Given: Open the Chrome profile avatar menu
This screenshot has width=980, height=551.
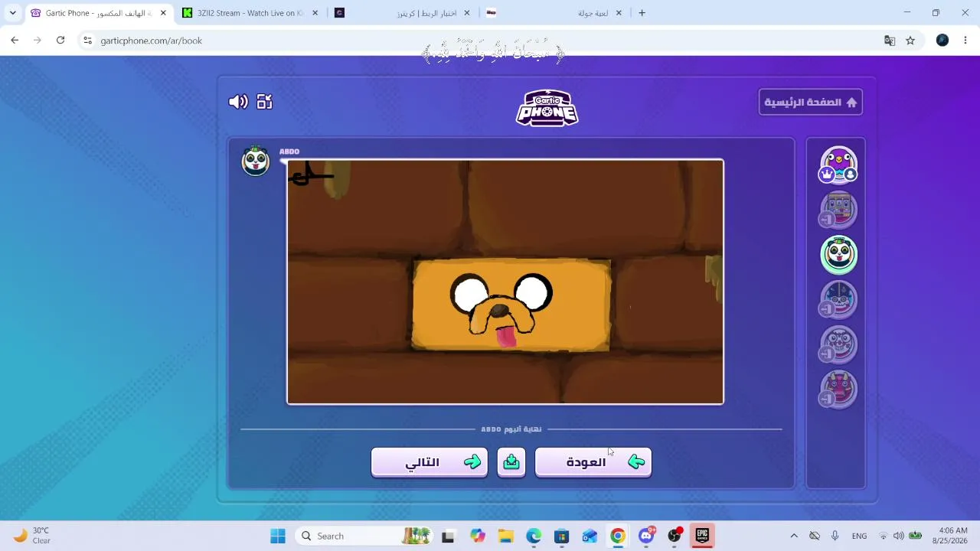Looking at the screenshot, I should point(942,41).
